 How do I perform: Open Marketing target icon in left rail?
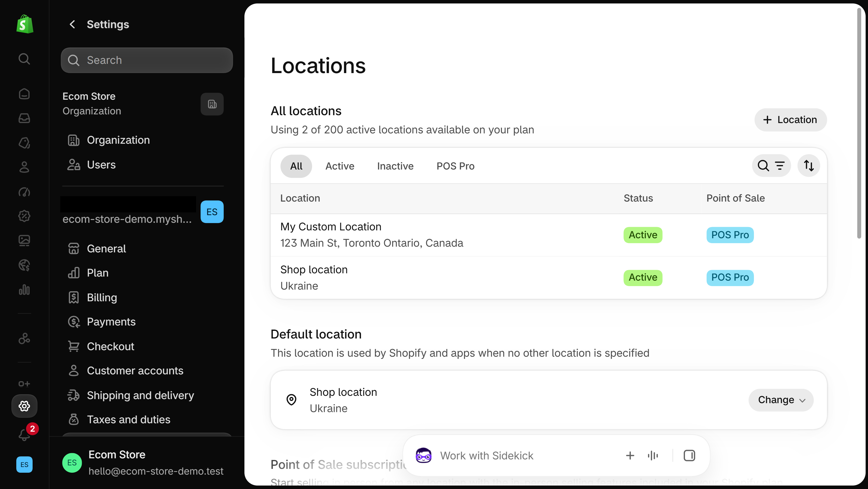click(x=24, y=192)
